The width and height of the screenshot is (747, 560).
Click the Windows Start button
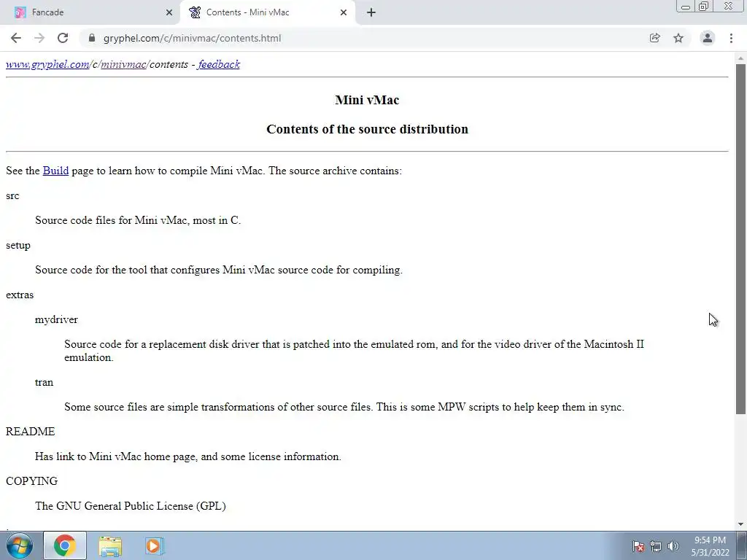coord(19,545)
